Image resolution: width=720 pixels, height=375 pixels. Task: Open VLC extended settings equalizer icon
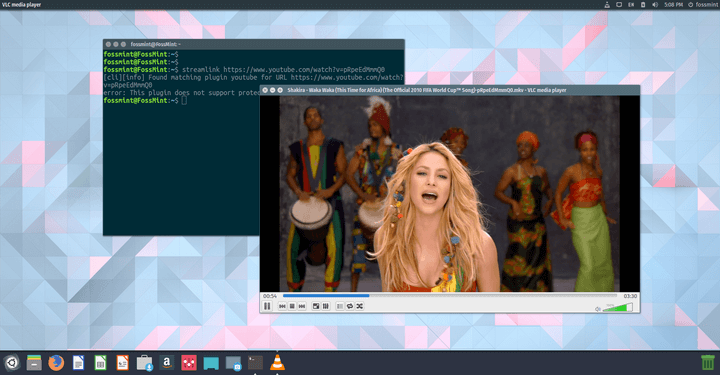326,306
